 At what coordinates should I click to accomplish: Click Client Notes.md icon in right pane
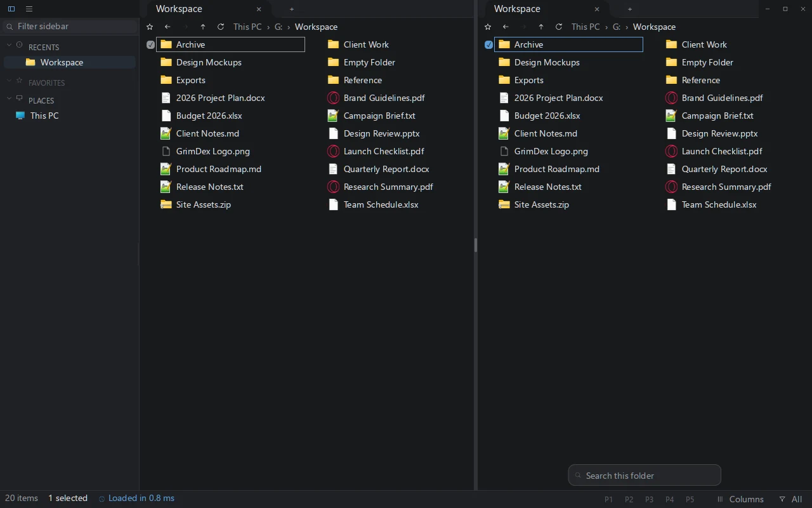[x=504, y=133]
